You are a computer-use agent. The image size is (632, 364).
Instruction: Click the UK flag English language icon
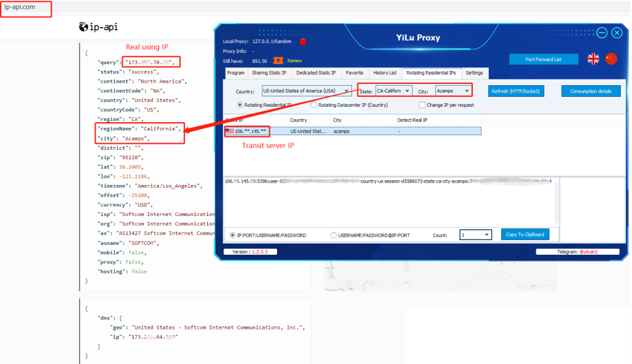593,59
